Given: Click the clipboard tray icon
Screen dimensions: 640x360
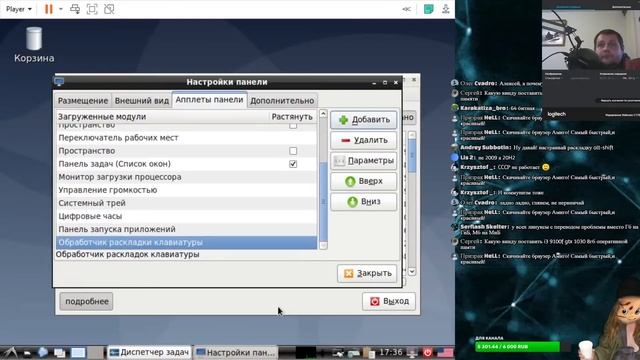Looking at the screenshot, I should pyautogui.click(x=369, y=353).
